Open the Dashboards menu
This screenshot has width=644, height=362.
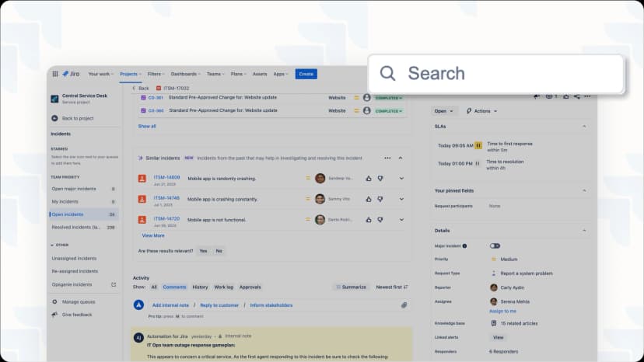coord(186,74)
